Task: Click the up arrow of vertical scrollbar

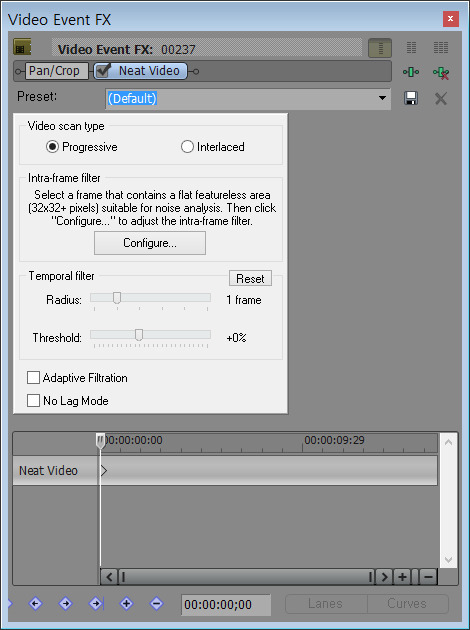Action: (x=449, y=442)
